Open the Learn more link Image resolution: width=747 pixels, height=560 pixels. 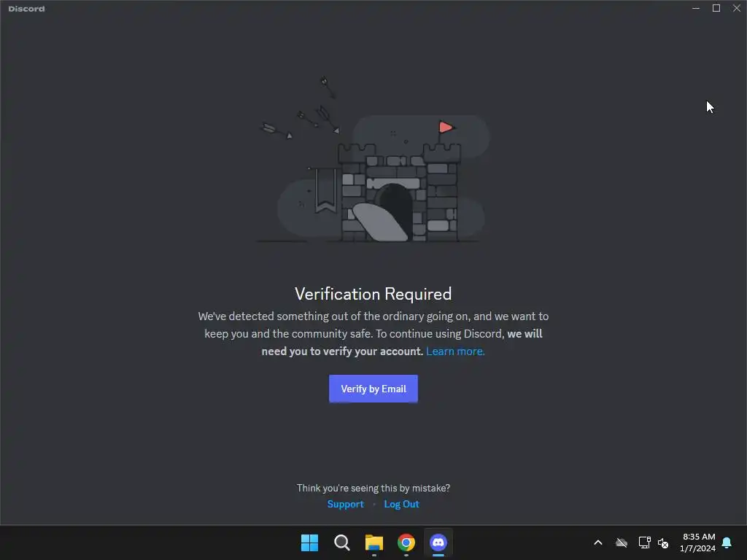click(x=455, y=351)
